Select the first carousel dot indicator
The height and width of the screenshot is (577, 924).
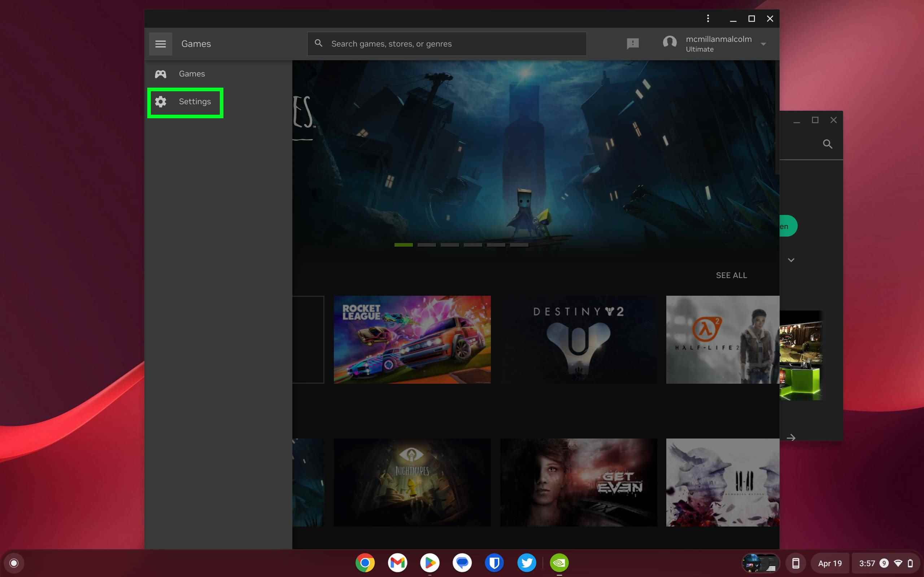(x=403, y=245)
